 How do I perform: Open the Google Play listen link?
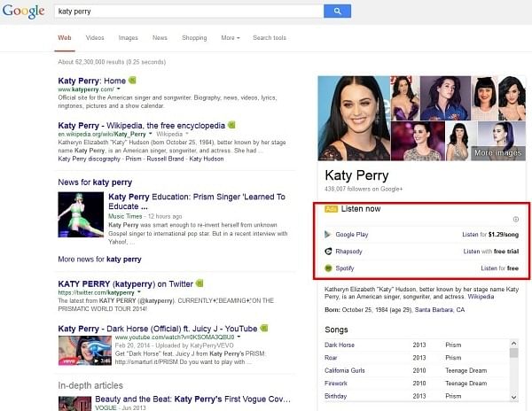point(351,234)
